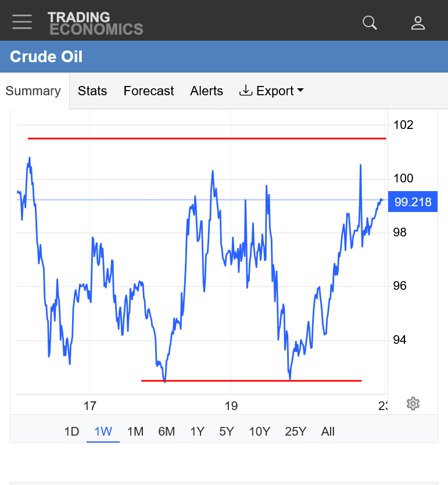This screenshot has height=485, width=448.
Task: Open the Stats tab
Action: pyautogui.click(x=92, y=91)
